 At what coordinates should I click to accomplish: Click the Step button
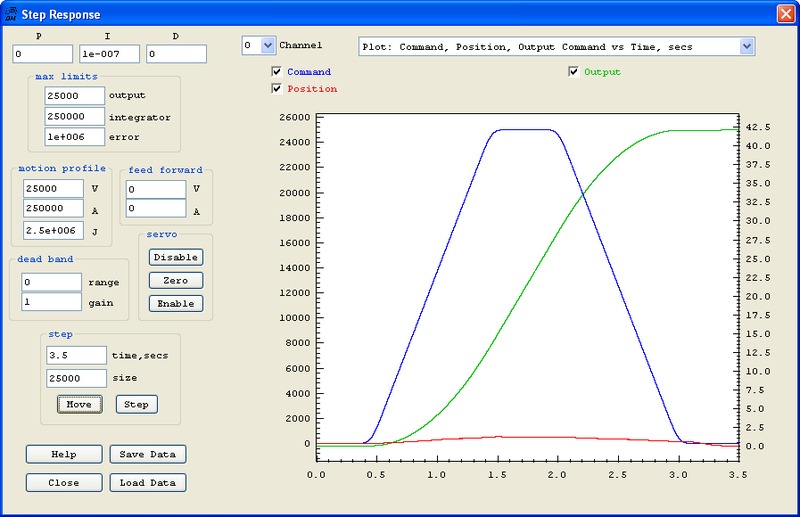click(x=136, y=405)
